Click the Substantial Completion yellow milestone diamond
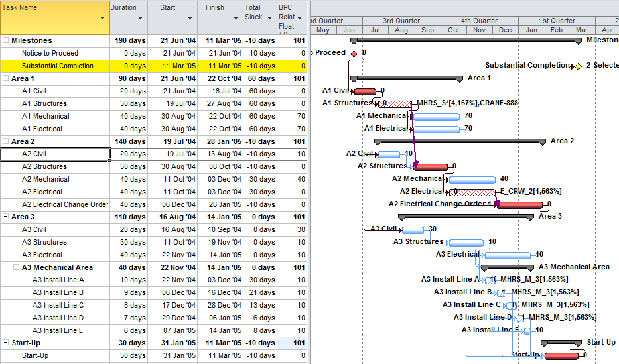This screenshot has height=364, width=619. [579, 66]
